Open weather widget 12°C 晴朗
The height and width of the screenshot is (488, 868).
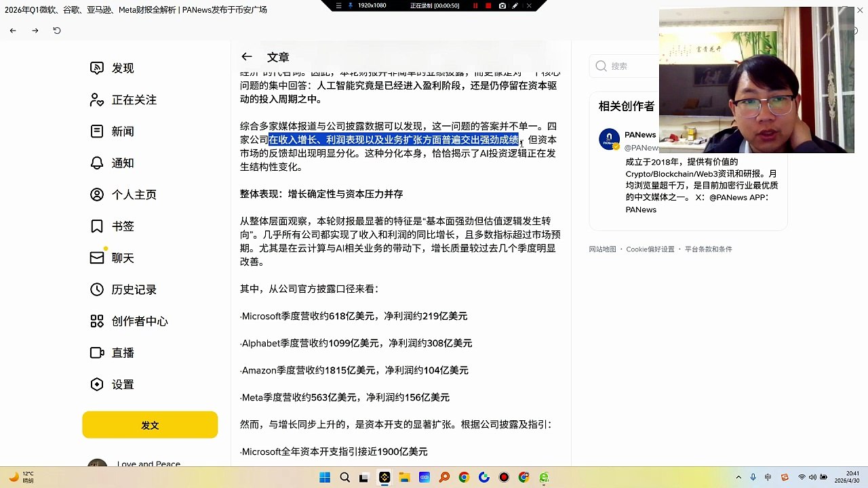pos(21,477)
